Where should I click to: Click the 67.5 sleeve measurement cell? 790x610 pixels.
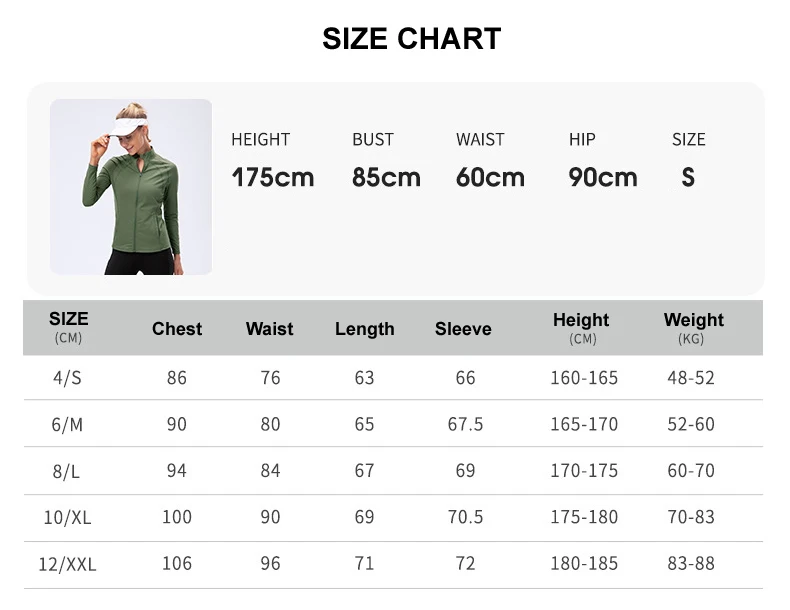465,424
